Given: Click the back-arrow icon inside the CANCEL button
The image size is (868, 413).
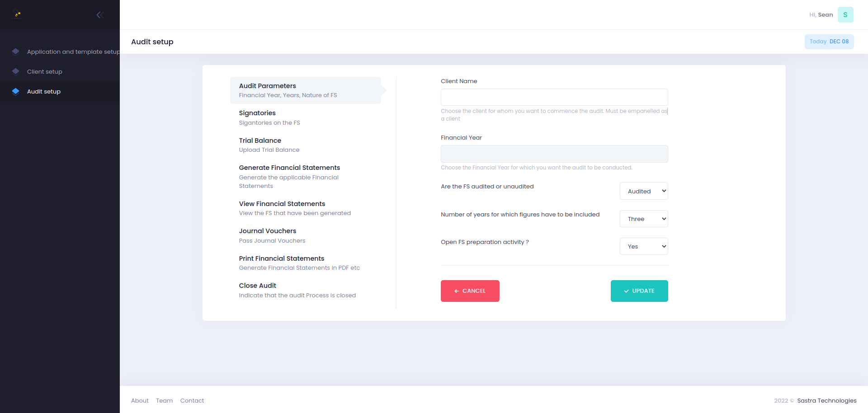Looking at the screenshot, I should tap(458, 291).
